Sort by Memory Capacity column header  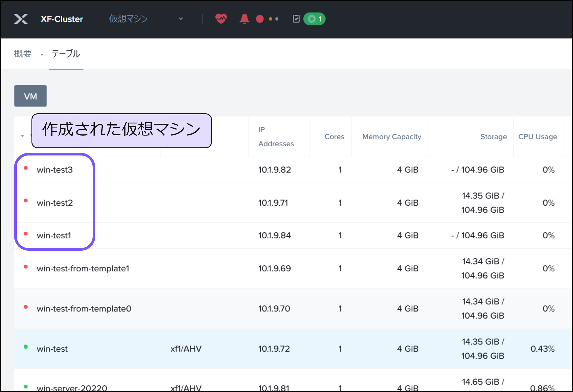pos(391,137)
